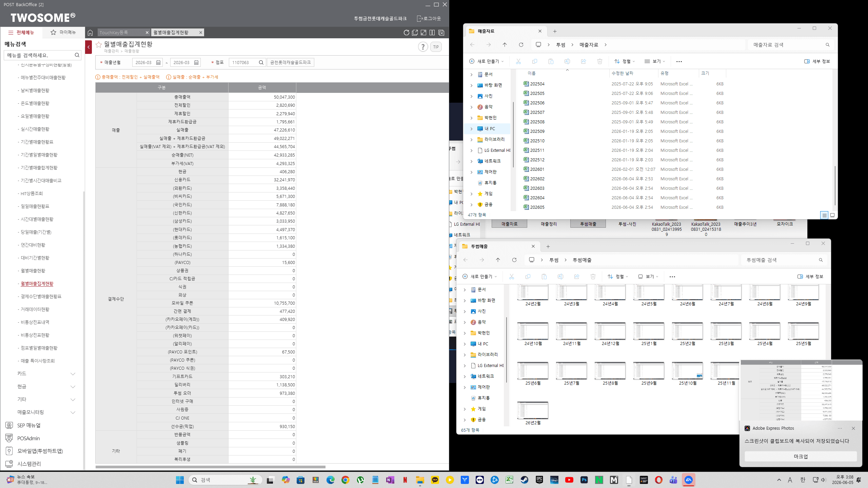The height and width of the screenshot is (488, 868).
Task: Open the 결제수단별매출현황표 menu item
Action: click(41, 297)
